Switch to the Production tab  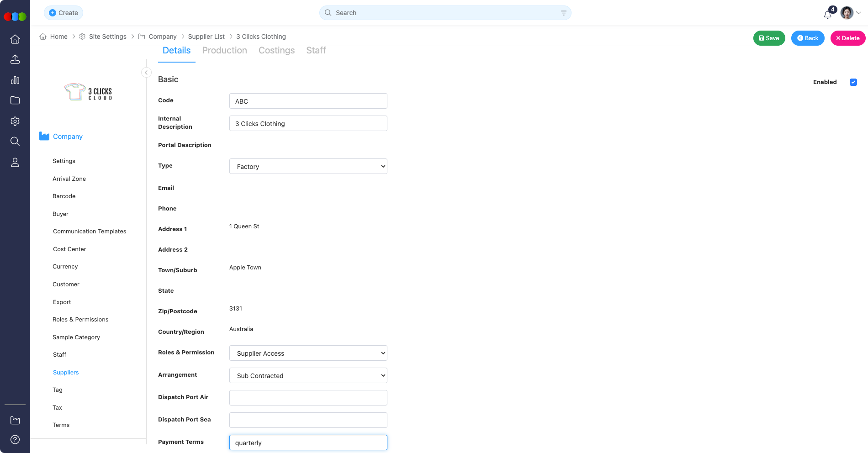click(x=224, y=51)
